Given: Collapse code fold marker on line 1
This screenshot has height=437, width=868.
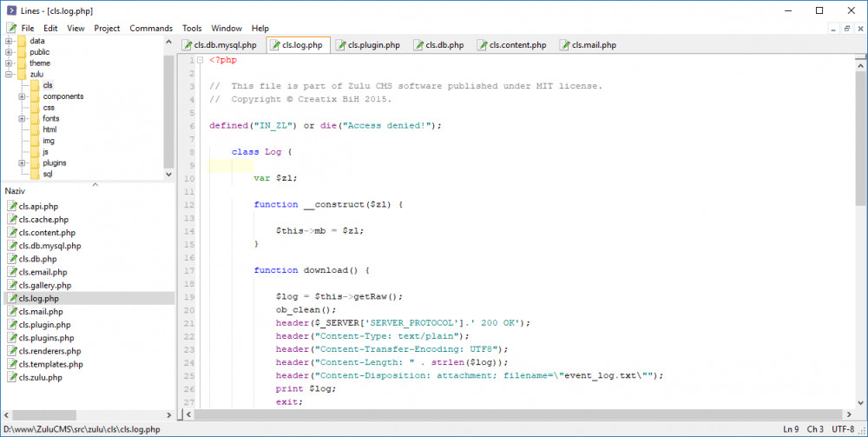Looking at the screenshot, I should click(201, 61).
